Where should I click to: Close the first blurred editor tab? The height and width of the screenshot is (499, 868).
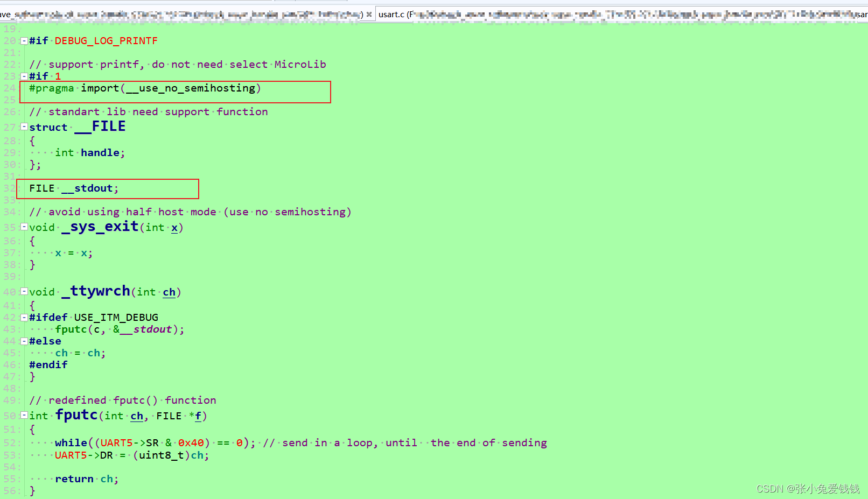[369, 15]
